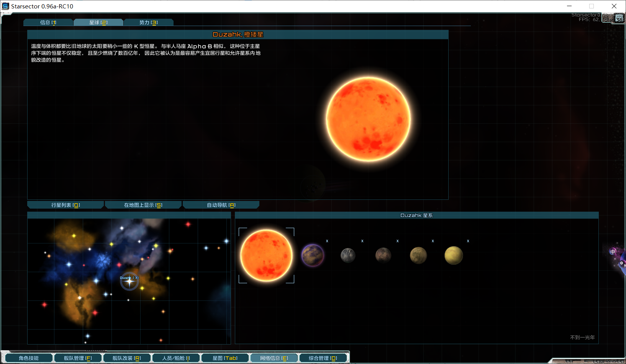Select the pale yellow planet icon
626x364 pixels.
pyautogui.click(x=454, y=255)
